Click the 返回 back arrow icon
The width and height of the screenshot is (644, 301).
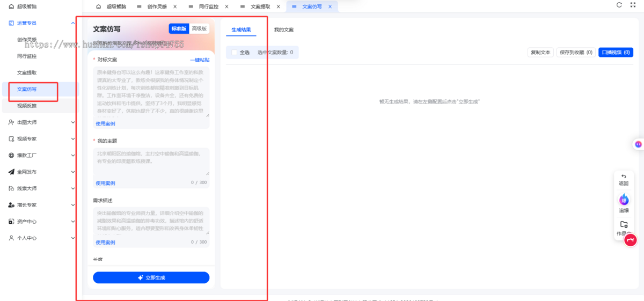[x=624, y=176]
